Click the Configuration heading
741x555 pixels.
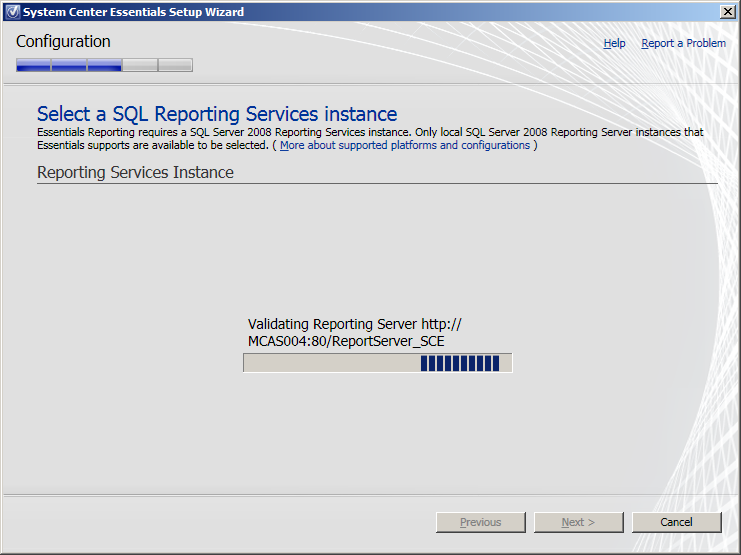[63, 42]
